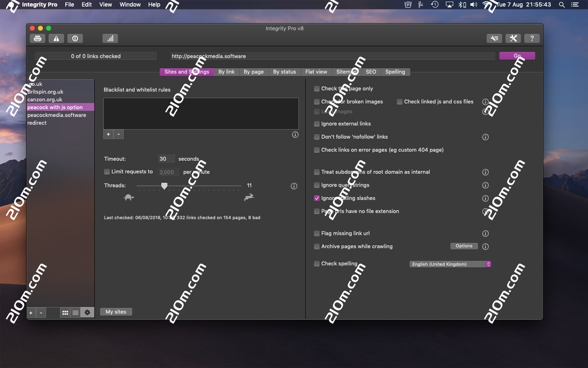Enable Flag missing link url
Image resolution: width=588 pixels, height=368 pixels.
pos(317,234)
